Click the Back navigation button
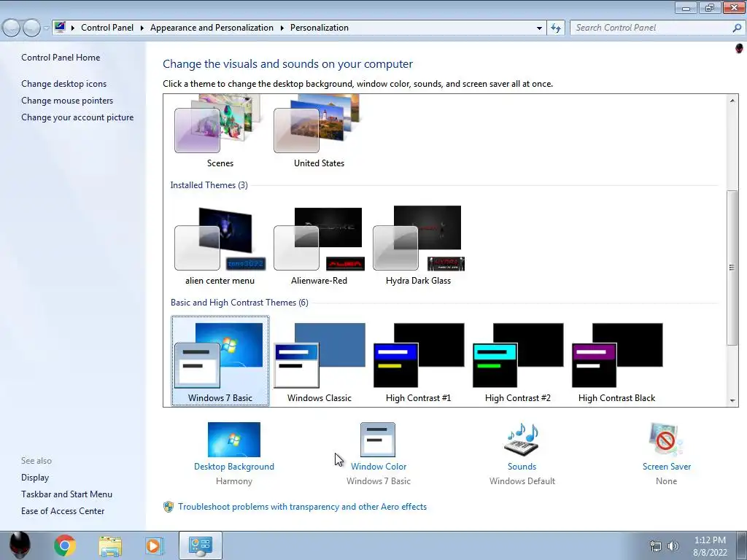The image size is (747, 560). [12, 28]
